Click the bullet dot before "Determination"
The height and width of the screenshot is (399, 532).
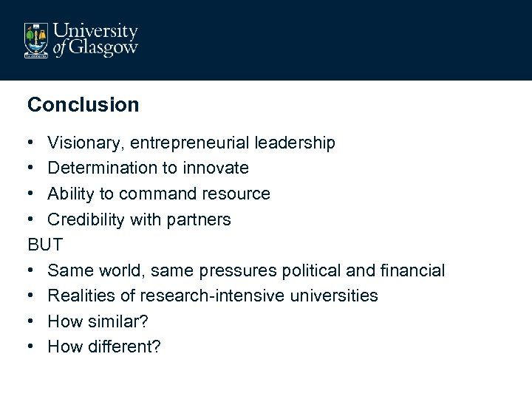pos(31,168)
